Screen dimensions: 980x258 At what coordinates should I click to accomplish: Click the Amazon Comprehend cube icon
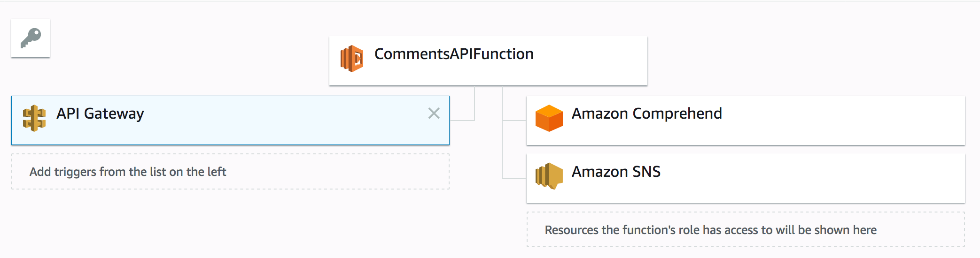pyautogui.click(x=549, y=118)
